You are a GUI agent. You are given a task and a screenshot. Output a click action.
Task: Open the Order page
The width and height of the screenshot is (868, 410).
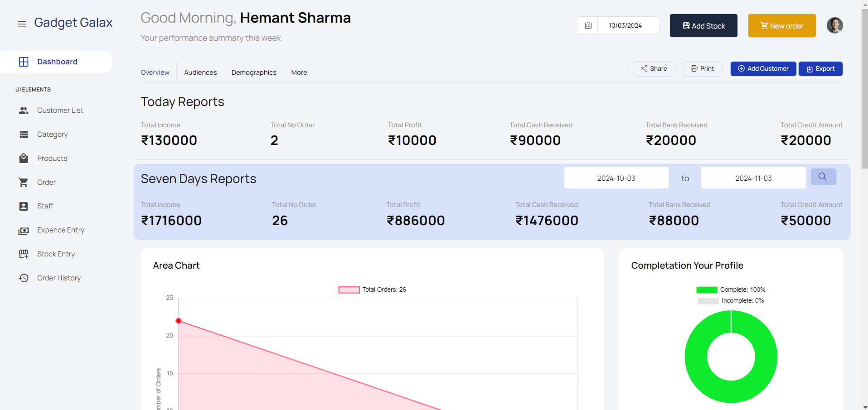[46, 182]
